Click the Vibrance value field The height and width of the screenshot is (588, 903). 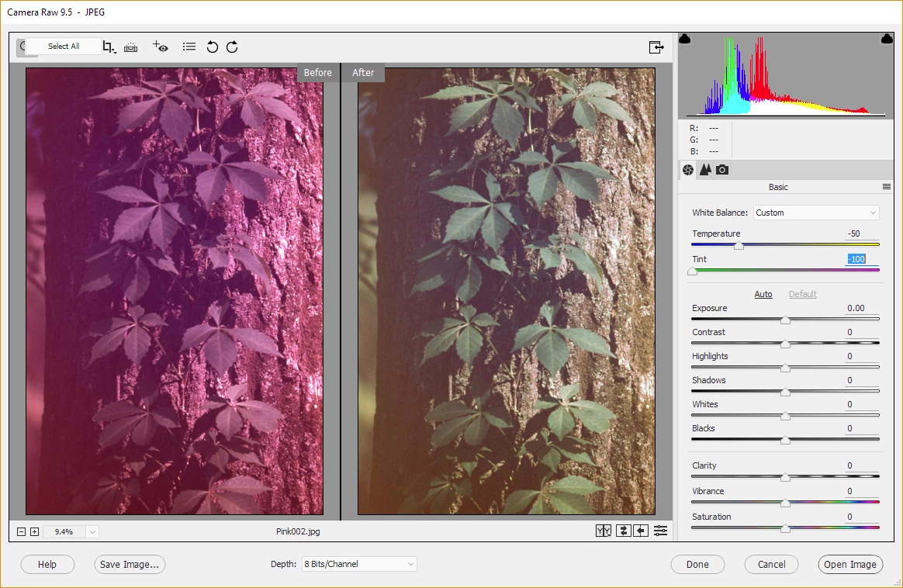tap(862, 492)
